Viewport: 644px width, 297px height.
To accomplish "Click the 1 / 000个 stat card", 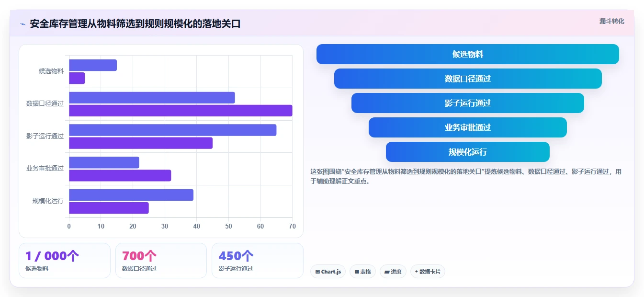I will (65, 261).
